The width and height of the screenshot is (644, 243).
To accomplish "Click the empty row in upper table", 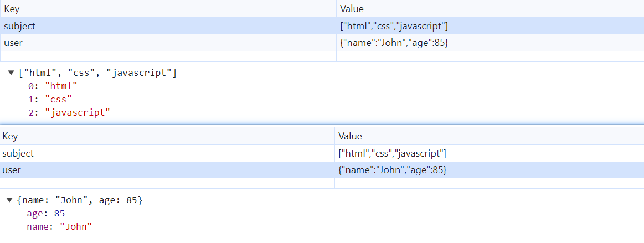I will pos(166,56).
